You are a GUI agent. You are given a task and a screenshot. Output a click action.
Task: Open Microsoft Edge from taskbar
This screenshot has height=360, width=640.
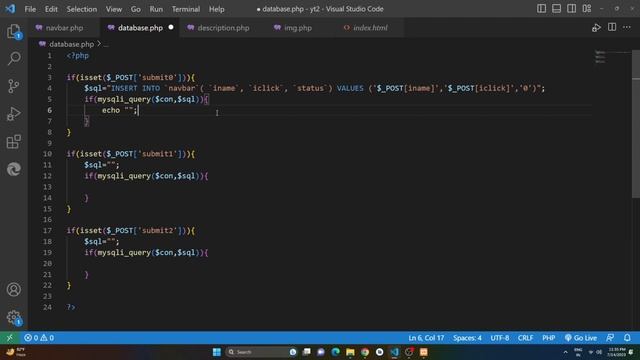[336, 352]
